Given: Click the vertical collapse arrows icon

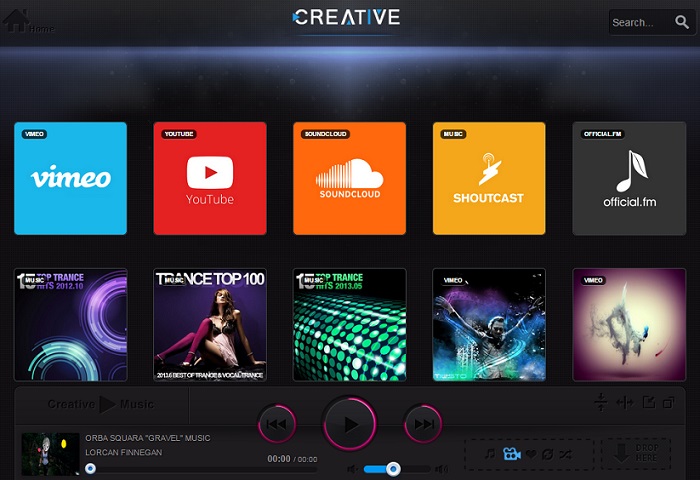Looking at the screenshot, I should pos(601,402).
